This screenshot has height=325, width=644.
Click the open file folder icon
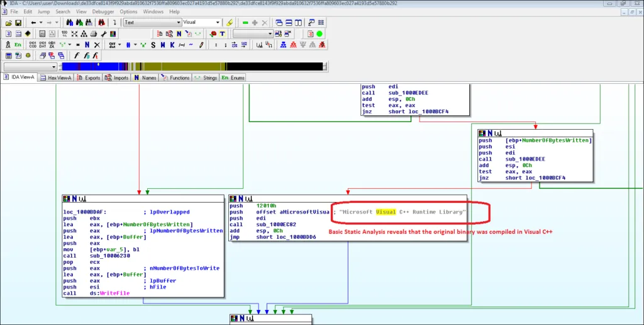(x=9, y=23)
